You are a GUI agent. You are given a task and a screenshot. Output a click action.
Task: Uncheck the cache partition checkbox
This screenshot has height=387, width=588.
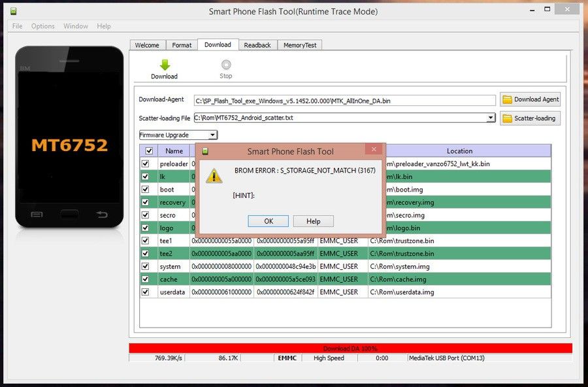[145, 279]
